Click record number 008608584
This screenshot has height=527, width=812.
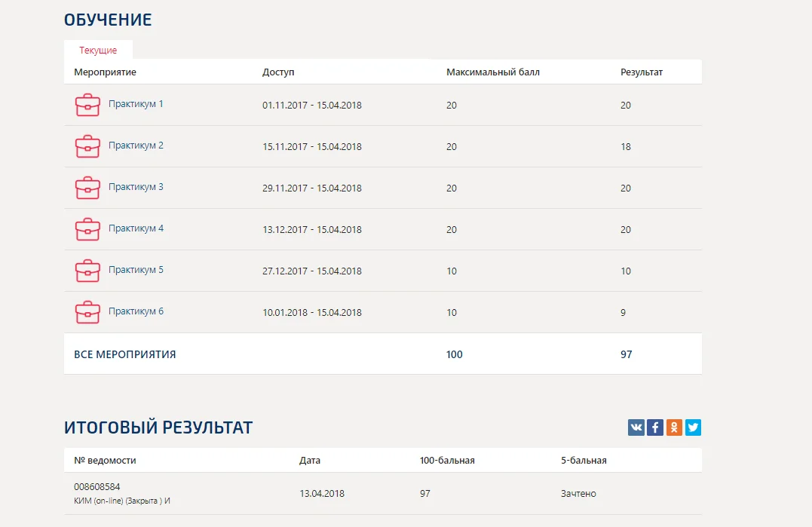click(97, 487)
